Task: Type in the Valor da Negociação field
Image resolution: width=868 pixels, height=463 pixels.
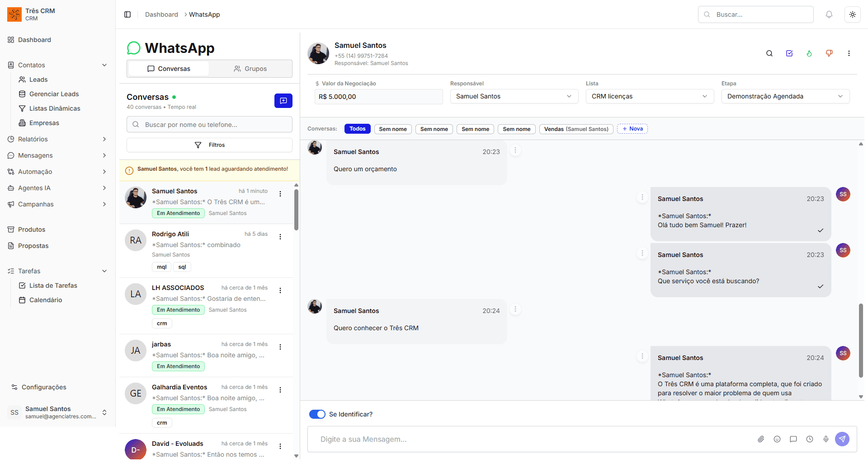Action: pos(378,96)
